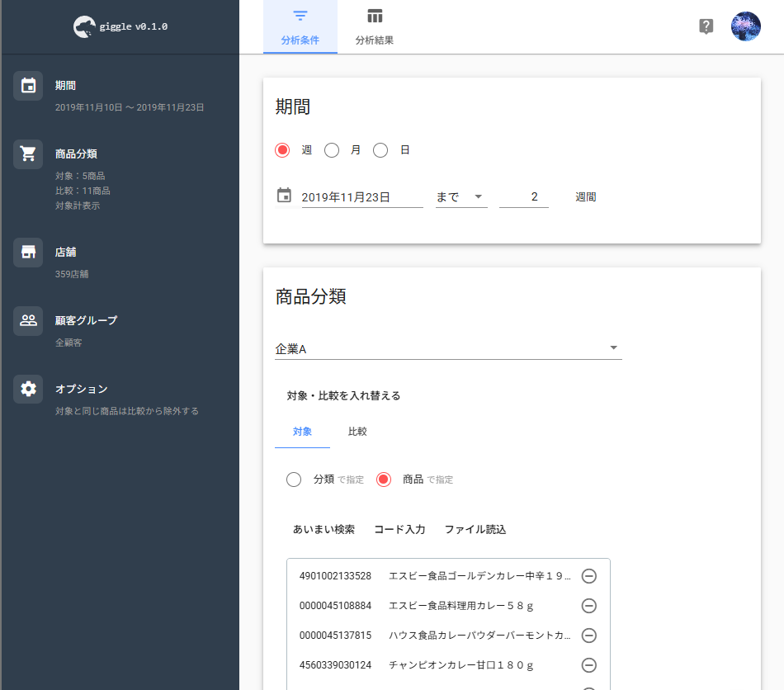Open the まで dropdown selector
The width and height of the screenshot is (784, 690).
[x=460, y=197]
